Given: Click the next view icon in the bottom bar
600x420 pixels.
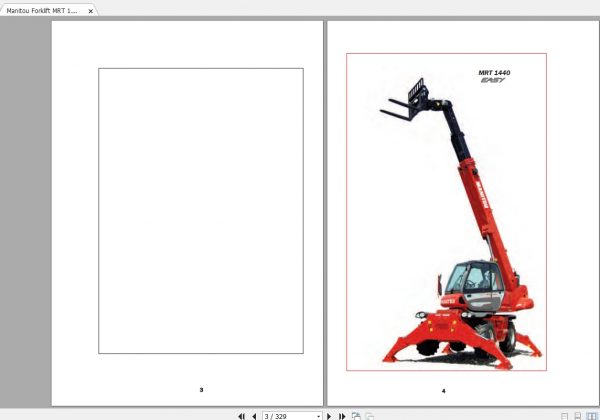Looking at the screenshot, I should coord(369,416).
